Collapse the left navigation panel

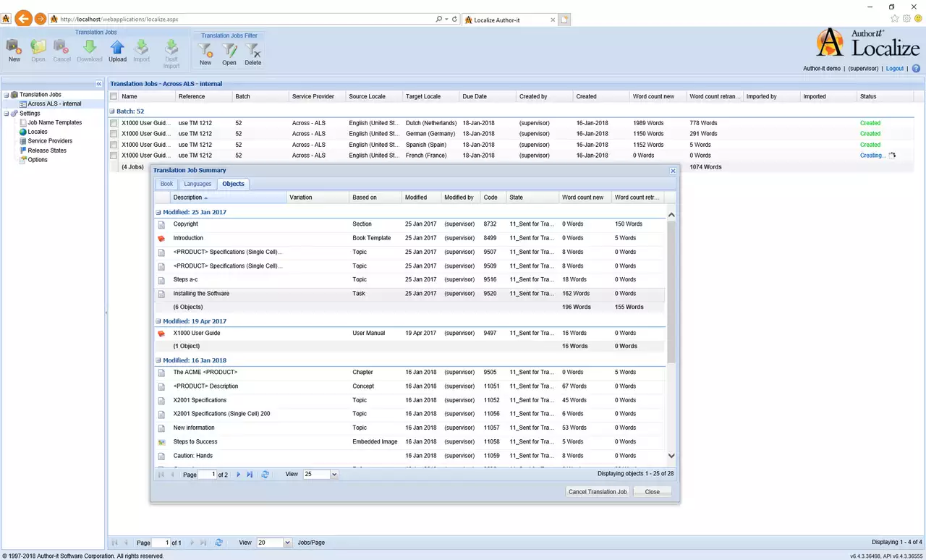(x=99, y=84)
